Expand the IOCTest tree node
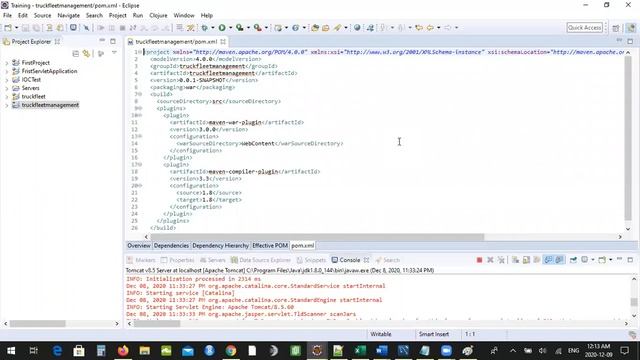Viewport: 640px width, 360px height. (x=7, y=80)
